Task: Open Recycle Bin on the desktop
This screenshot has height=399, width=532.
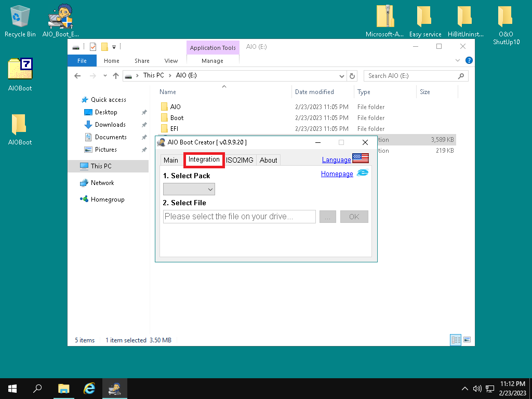Action: (x=20, y=17)
